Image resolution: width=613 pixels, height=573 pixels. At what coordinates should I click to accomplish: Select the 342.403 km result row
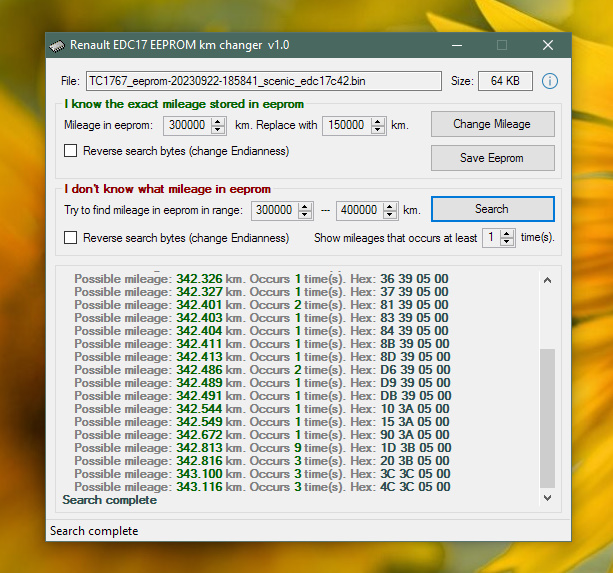(262, 317)
